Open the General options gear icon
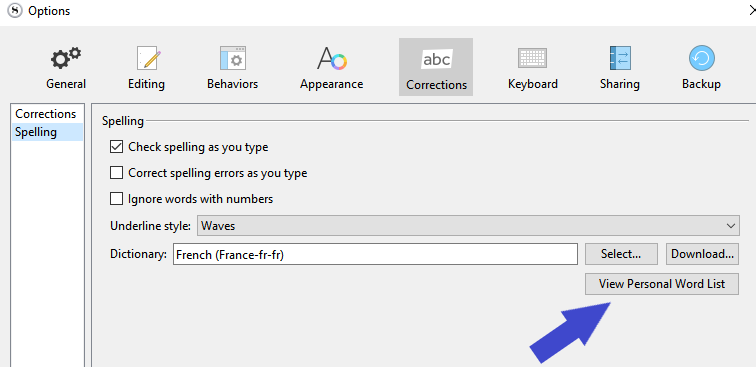Viewport: 756px width, 367px height. pos(66,59)
